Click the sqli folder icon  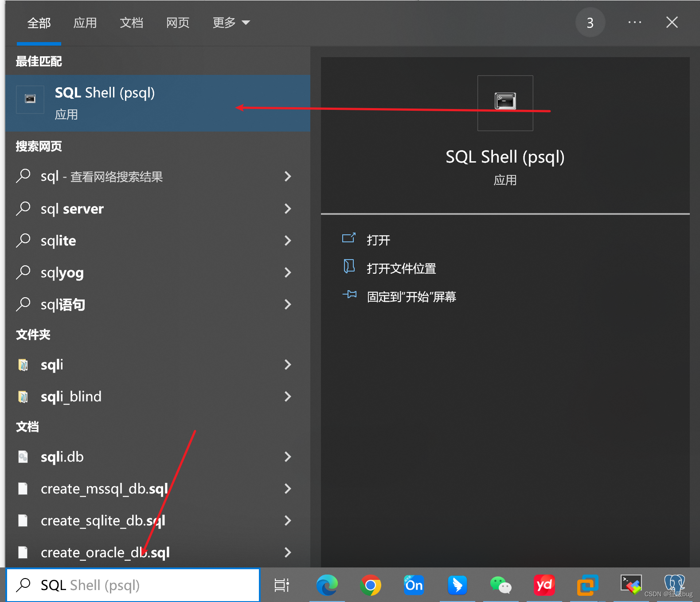pos(23,365)
